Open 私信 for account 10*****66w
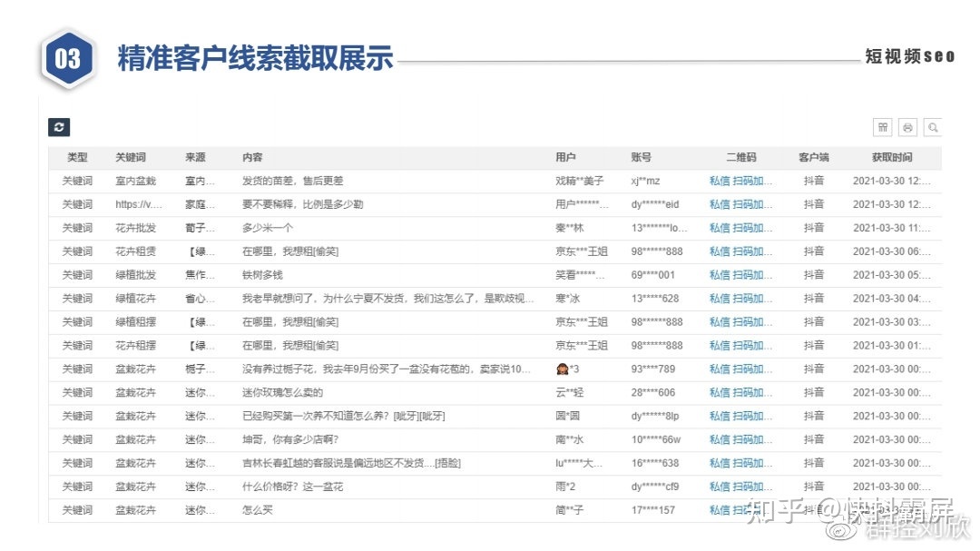Image resolution: width=980 pixels, height=551 pixels. (720, 440)
